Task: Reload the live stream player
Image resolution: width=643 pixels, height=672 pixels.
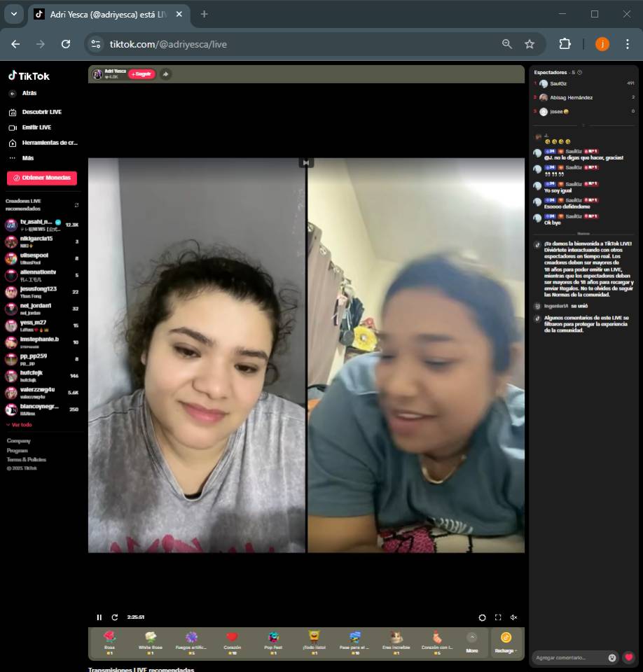Action: point(115,617)
